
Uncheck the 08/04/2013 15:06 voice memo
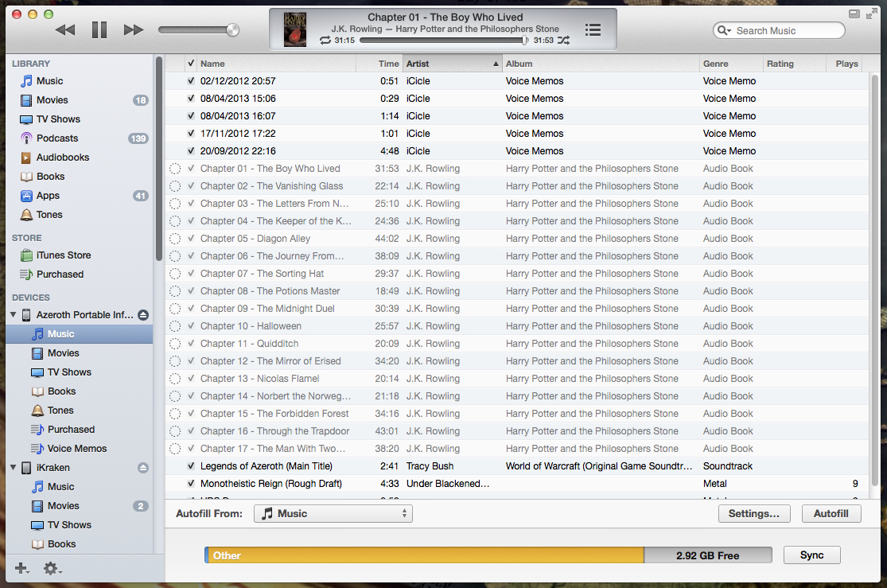[191, 99]
